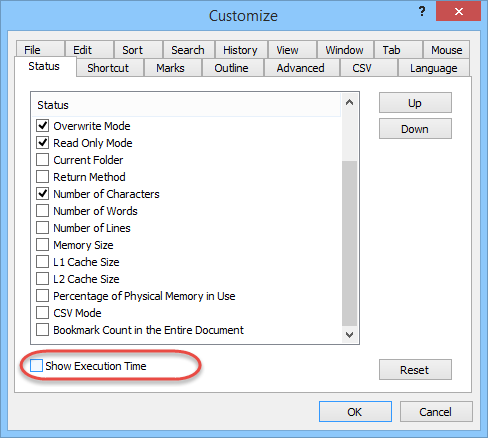Move the selected item with the Up button
Viewport: 488px width, 438px height.
(x=415, y=103)
